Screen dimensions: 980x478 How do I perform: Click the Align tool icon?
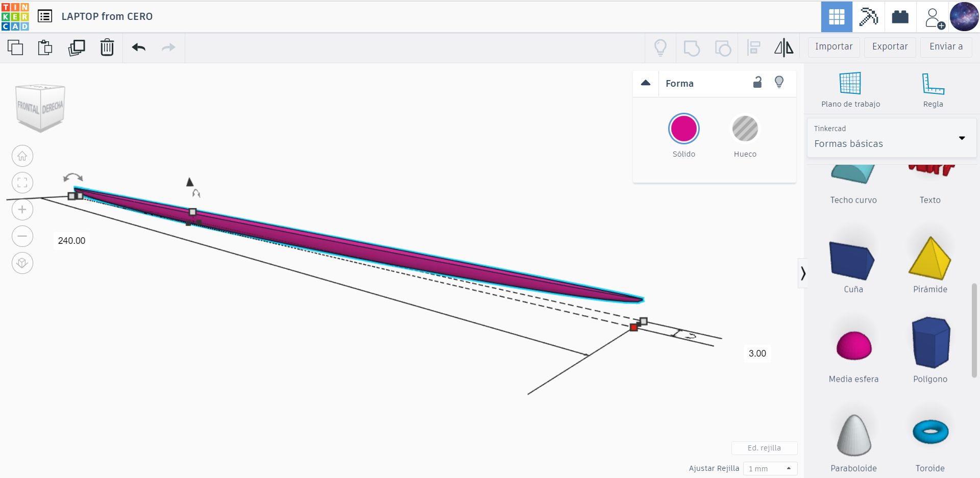pyautogui.click(x=753, y=48)
